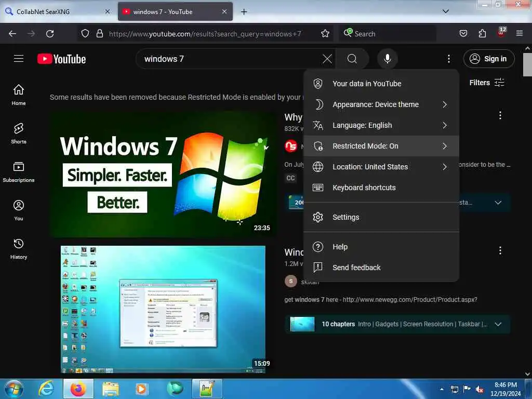Open the more options for second video result
Viewport: 532px width, 399px height.
pyautogui.click(x=500, y=251)
